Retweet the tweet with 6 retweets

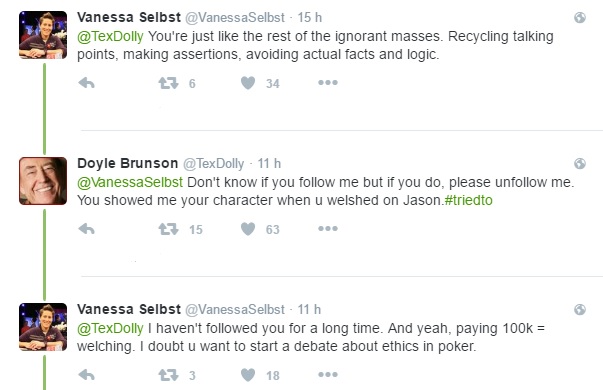coord(168,83)
